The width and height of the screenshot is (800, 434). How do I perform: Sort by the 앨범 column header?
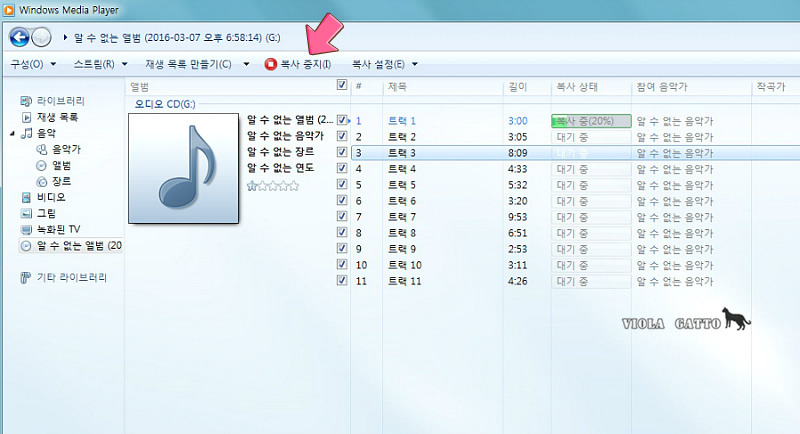139,87
